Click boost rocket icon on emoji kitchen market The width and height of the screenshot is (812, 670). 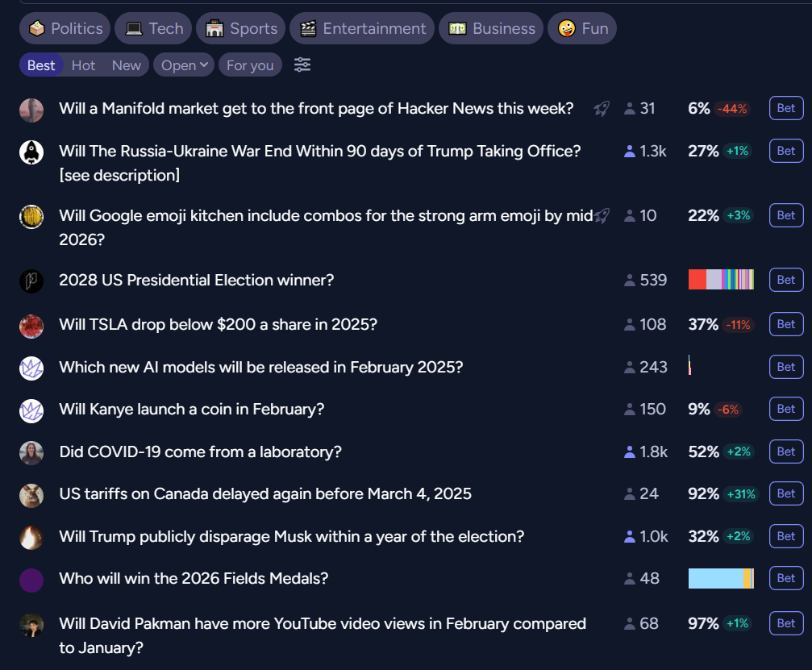click(x=602, y=215)
